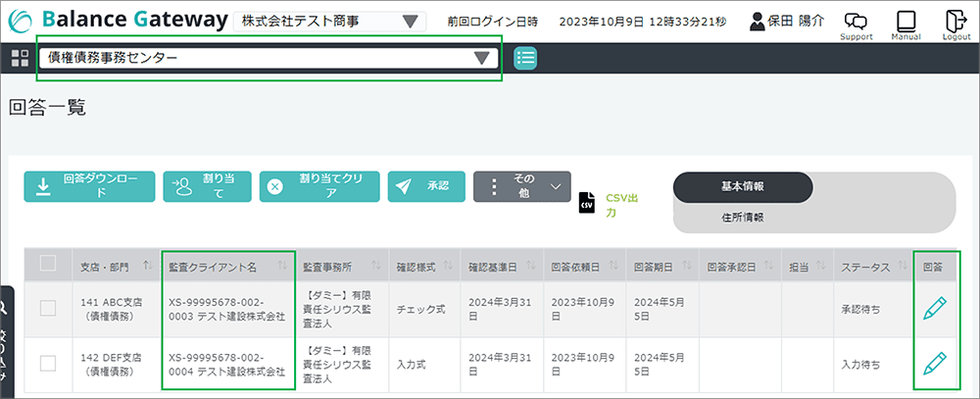Click the CSV出力 file icon
Image resolution: width=980 pixels, height=399 pixels.
pyautogui.click(x=586, y=204)
